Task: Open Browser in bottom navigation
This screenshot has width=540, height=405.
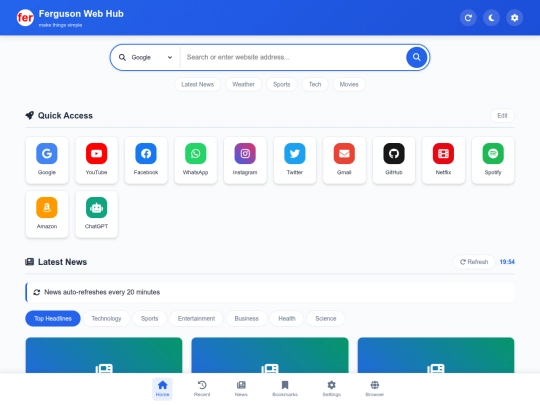Action: point(375,389)
